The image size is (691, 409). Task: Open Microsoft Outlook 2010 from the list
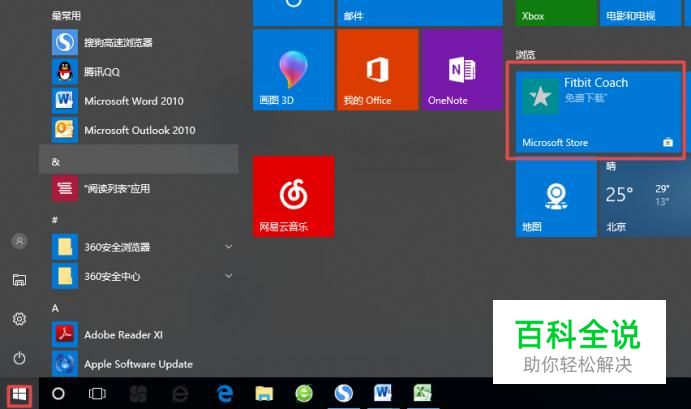139,130
